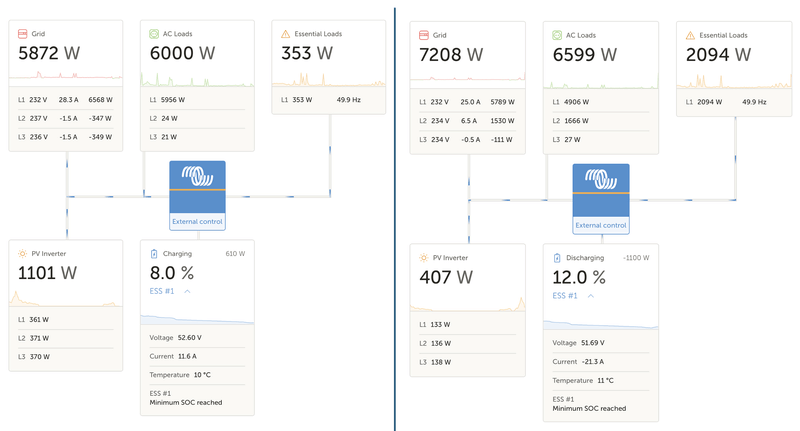Click Essential Loads warning icon in left panel
Image resolution: width=800 pixels, height=431 pixels.
(x=285, y=34)
